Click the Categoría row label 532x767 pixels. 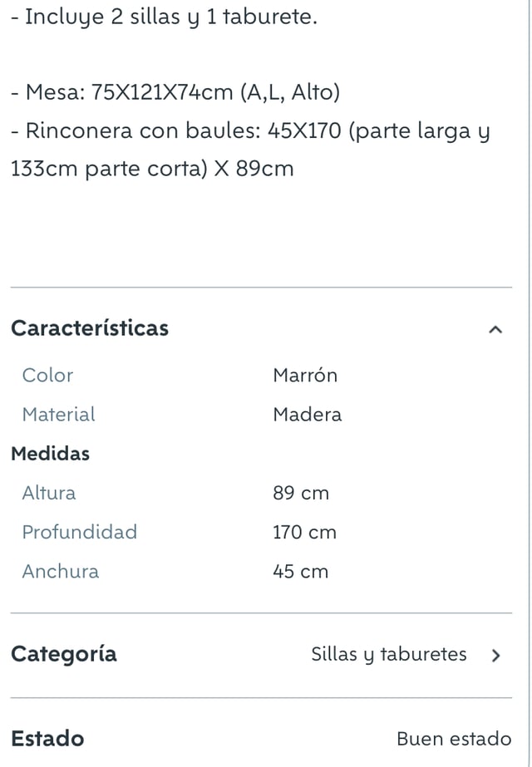(x=64, y=655)
